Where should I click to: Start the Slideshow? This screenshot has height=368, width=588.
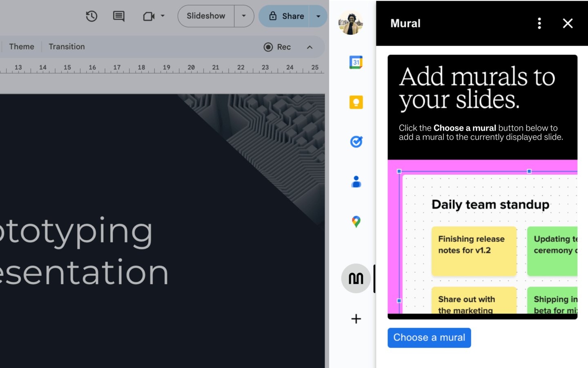tap(206, 16)
